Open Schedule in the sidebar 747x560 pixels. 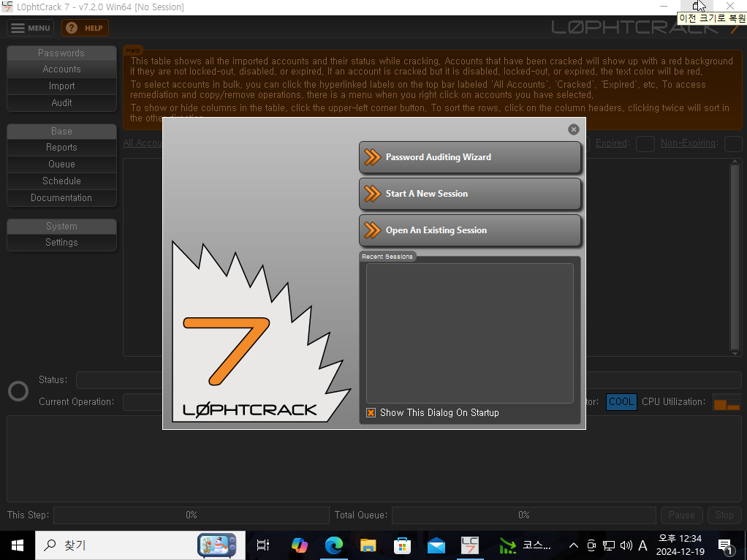click(61, 181)
